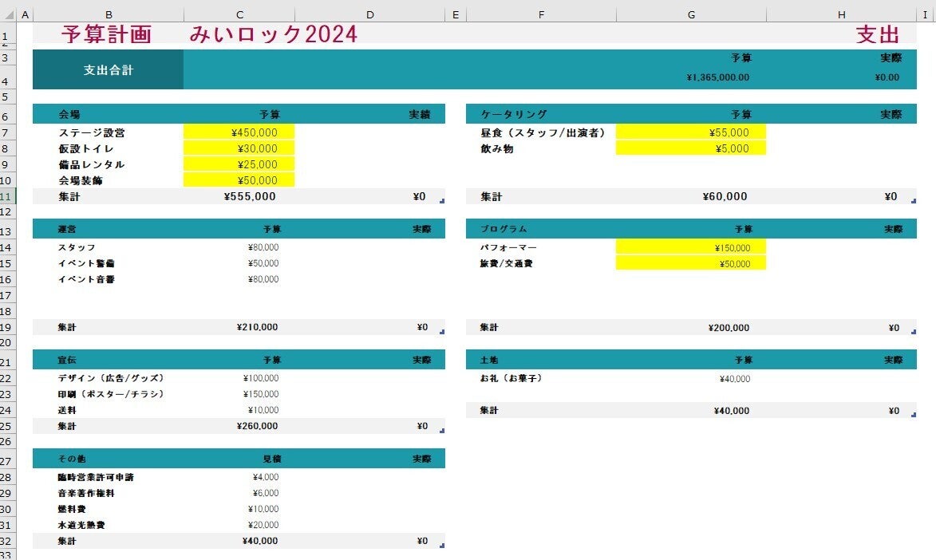
Task: Select the 印刷(ポスター/チラシ) label cell
Action: tap(110, 394)
